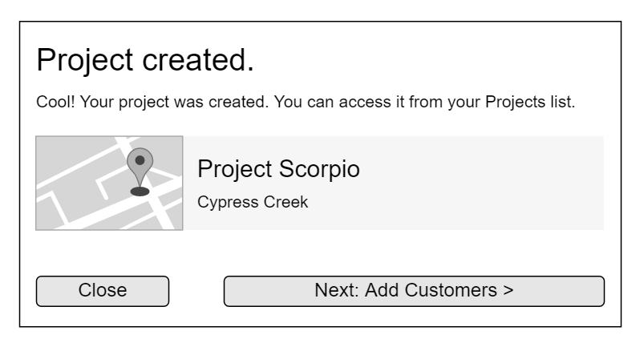The width and height of the screenshot is (644, 347).
Task: Click the 'Cool! Your project was created' message
Action: pyautogui.click(x=160, y=103)
